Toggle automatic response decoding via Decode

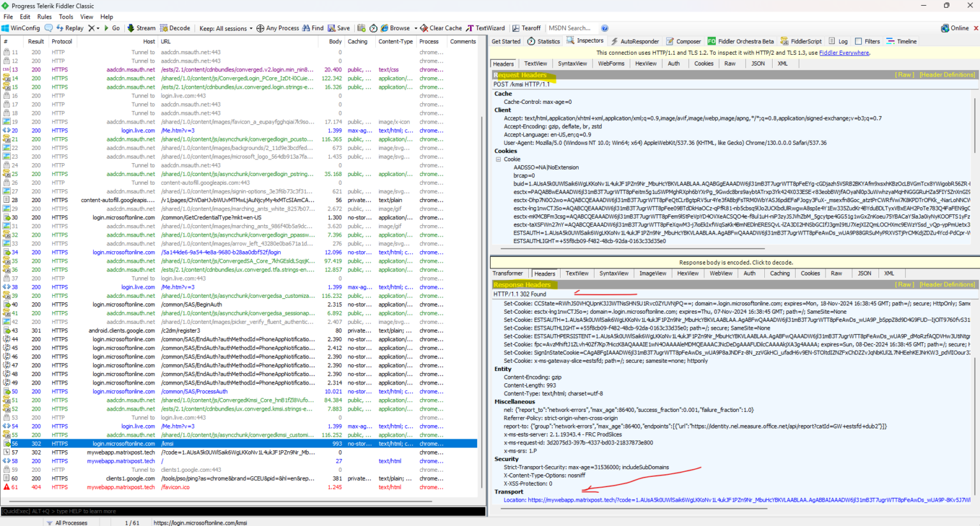tap(175, 28)
